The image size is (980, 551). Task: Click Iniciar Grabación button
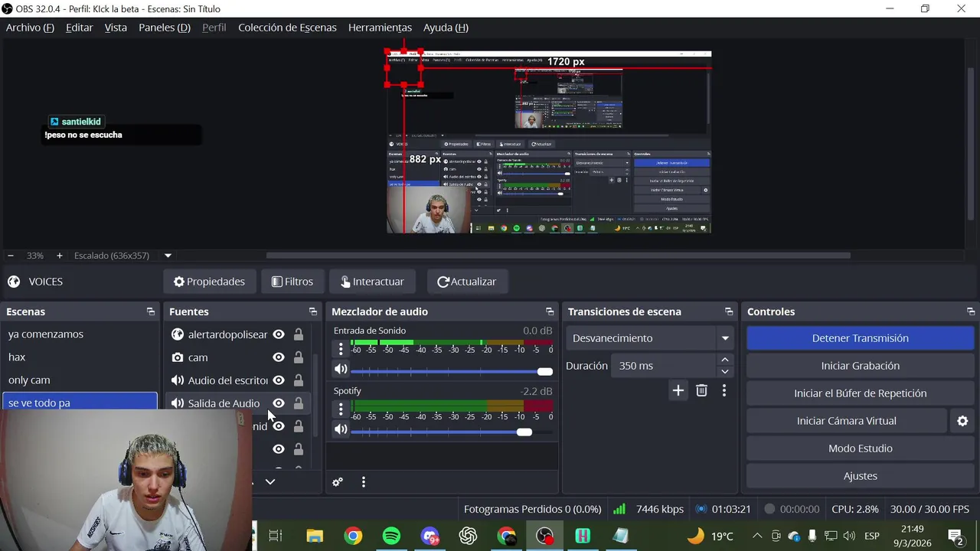[861, 366]
